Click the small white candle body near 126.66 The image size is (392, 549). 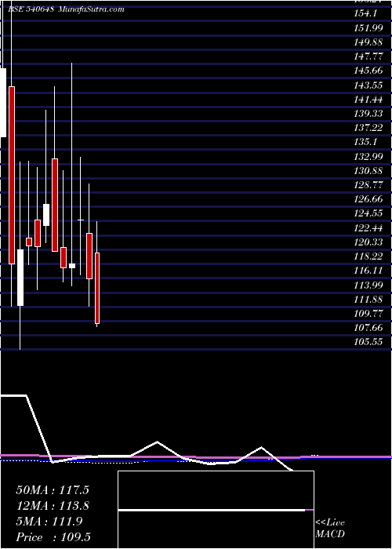point(46,215)
